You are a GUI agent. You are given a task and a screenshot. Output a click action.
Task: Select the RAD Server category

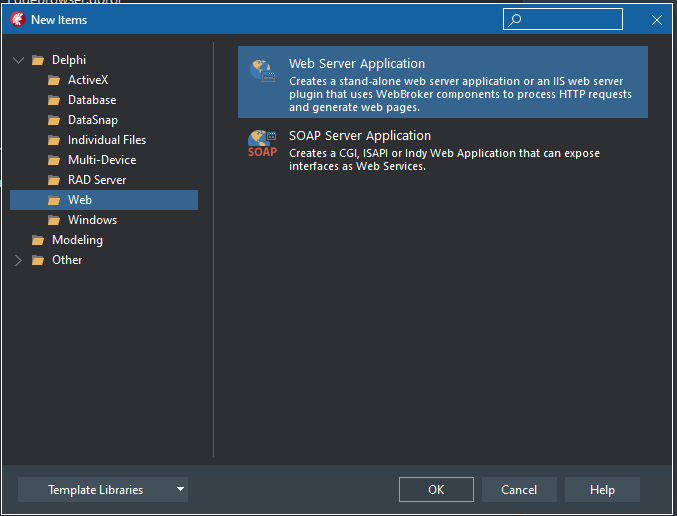97,180
